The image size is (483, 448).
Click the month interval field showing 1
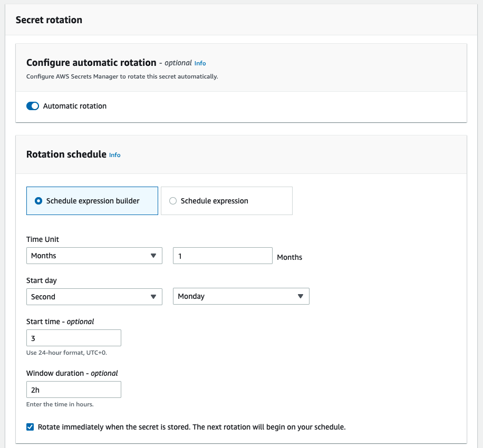(x=222, y=256)
